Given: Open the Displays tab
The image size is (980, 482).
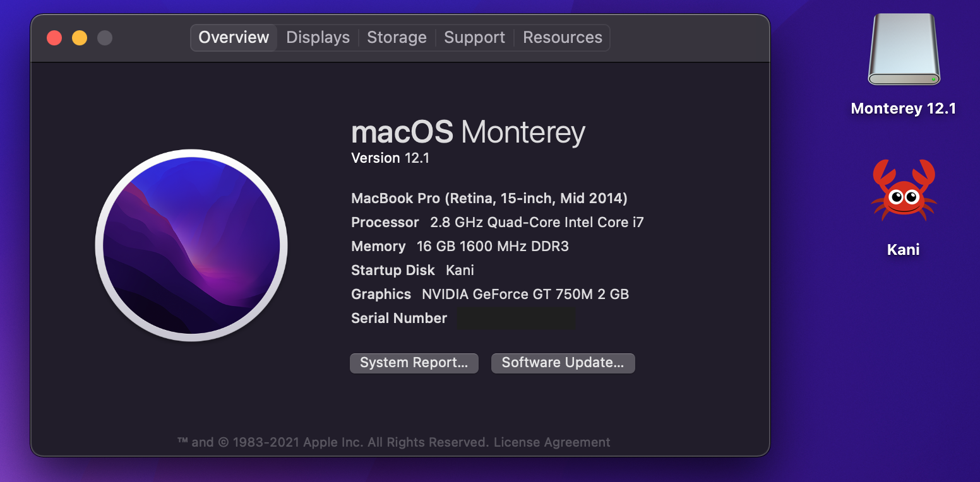Looking at the screenshot, I should (x=318, y=38).
